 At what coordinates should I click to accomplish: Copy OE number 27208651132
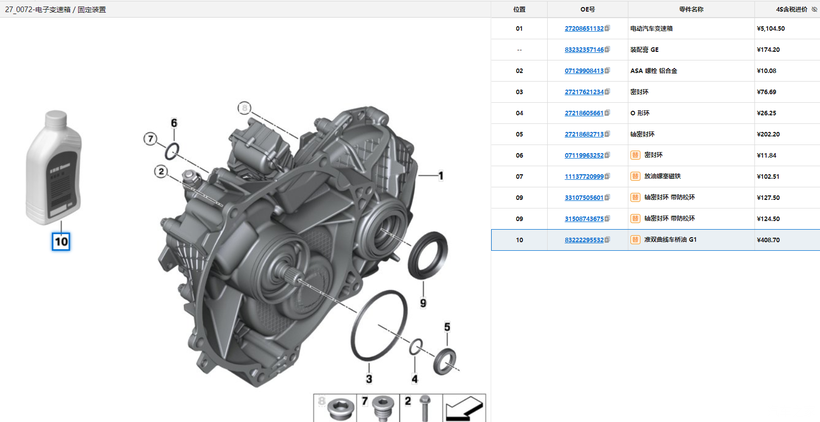607,29
